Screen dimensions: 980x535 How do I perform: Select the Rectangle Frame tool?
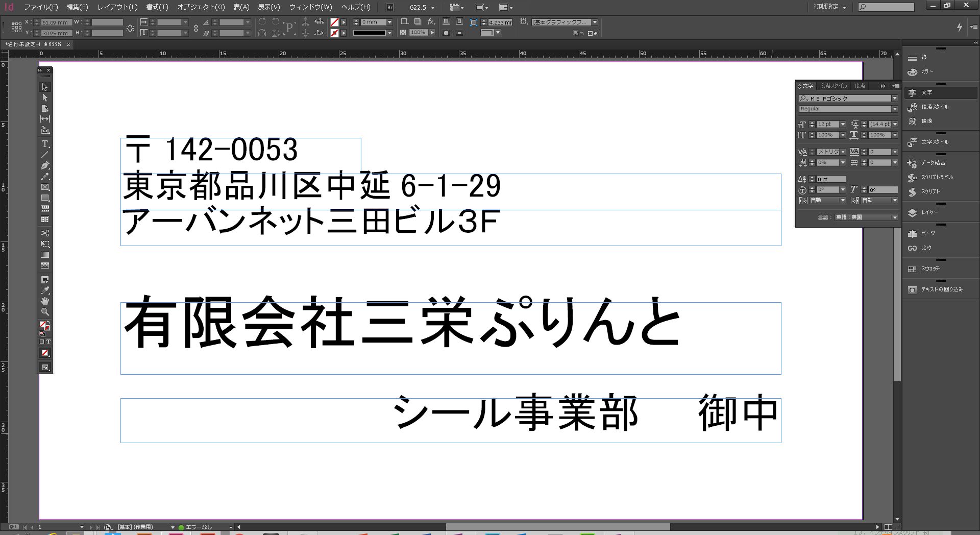click(45, 187)
